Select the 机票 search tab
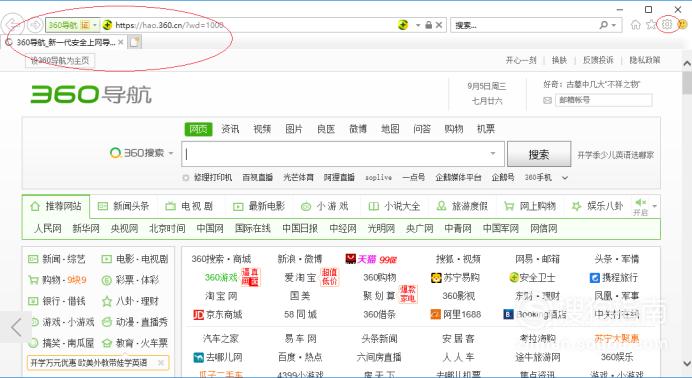This screenshot has height=378, width=692. [x=486, y=129]
